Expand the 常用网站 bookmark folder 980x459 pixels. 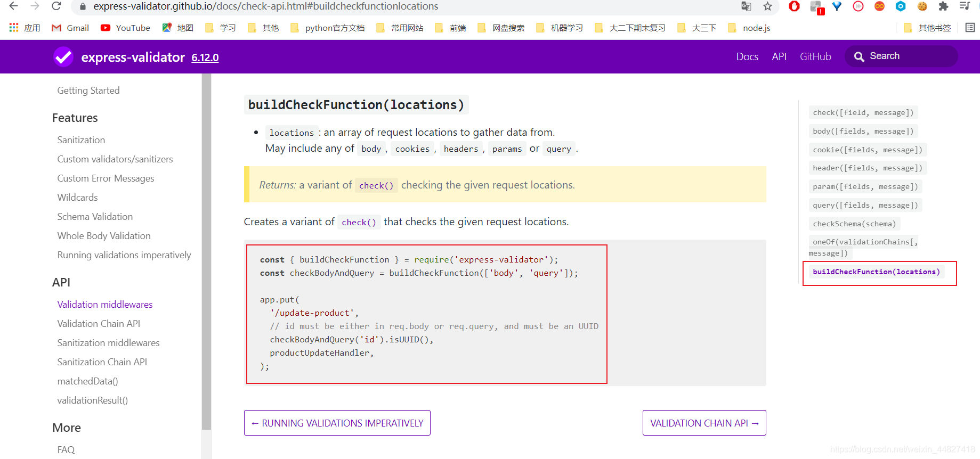pos(400,28)
